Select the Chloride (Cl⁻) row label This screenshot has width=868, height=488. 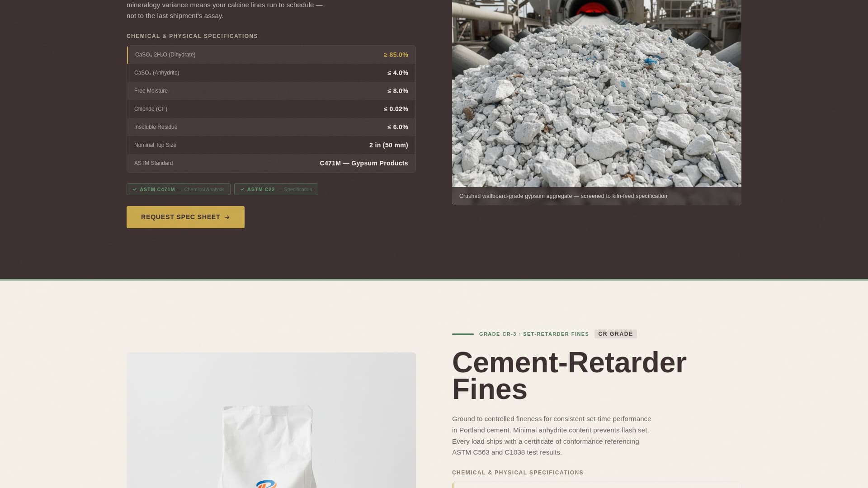pos(151,109)
